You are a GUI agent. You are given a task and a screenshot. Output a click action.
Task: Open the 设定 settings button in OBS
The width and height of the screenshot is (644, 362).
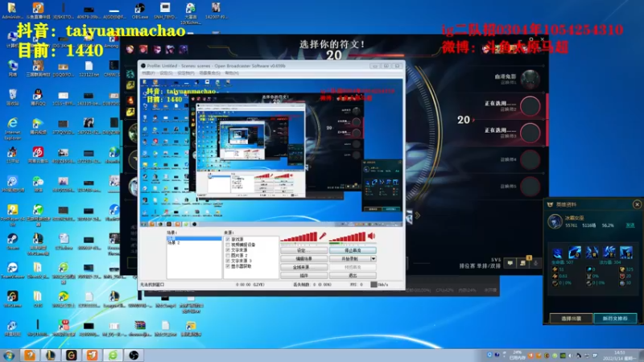coord(304,250)
